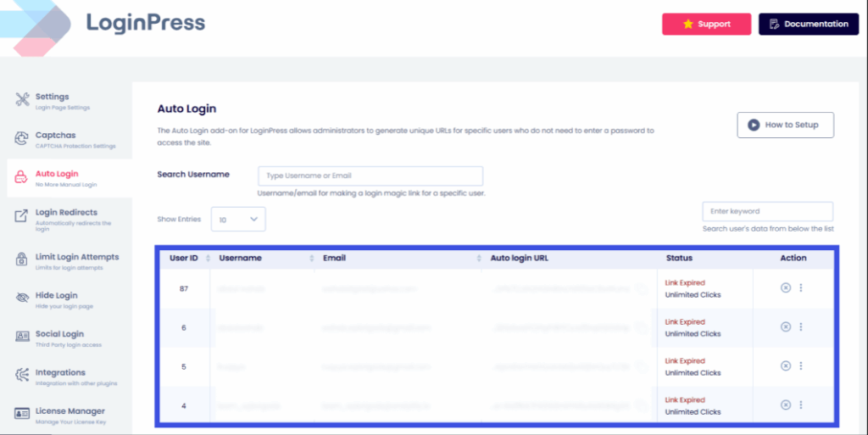Viewport: 868px width, 435px height.
Task: Open the three-dot menu for user 4
Action: pos(801,405)
